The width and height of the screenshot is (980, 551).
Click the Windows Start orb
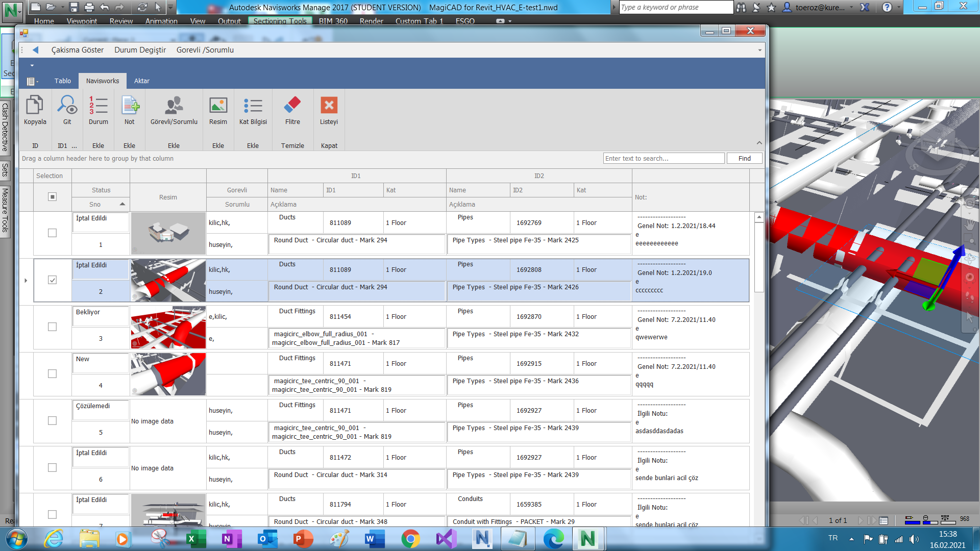click(x=17, y=539)
